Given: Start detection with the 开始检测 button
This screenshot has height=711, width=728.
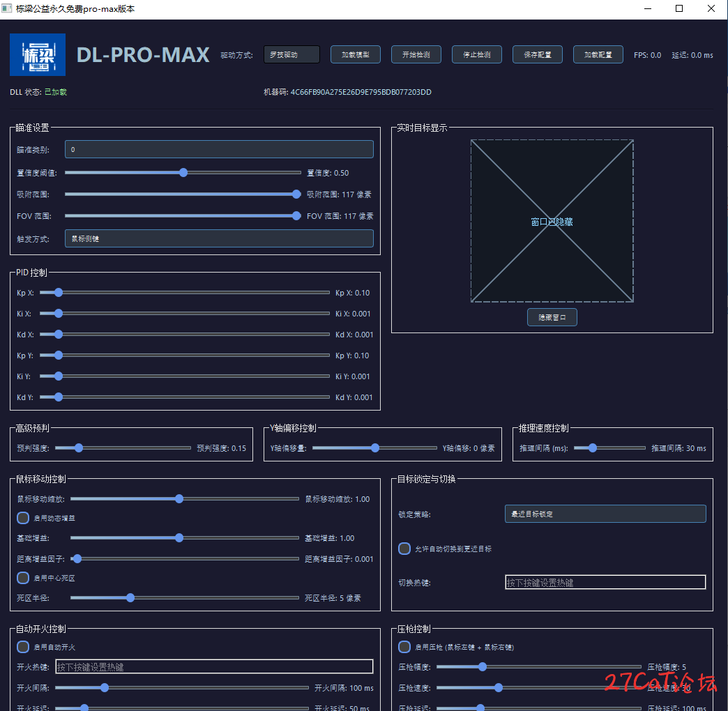Looking at the screenshot, I should coord(416,55).
